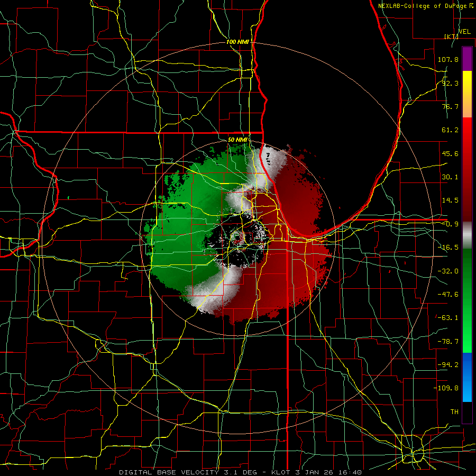Click the -0.9 velocity scale value
This screenshot has width=476, height=476.
(451, 224)
